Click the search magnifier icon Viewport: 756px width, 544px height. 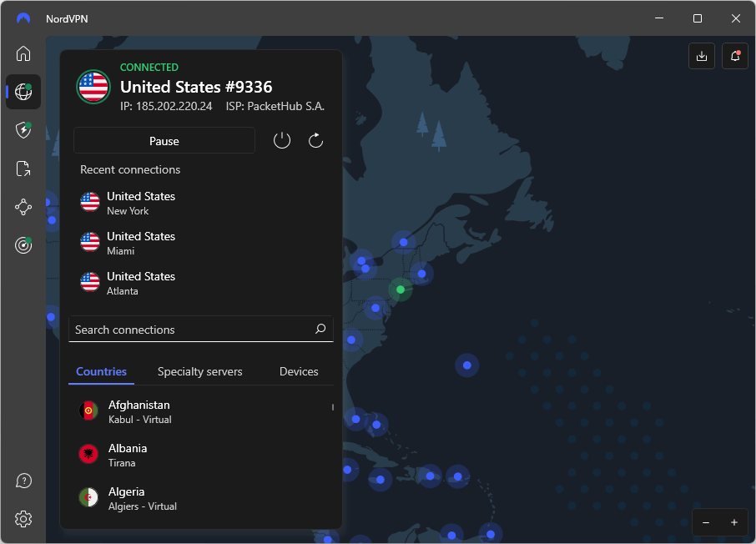(320, 329)
